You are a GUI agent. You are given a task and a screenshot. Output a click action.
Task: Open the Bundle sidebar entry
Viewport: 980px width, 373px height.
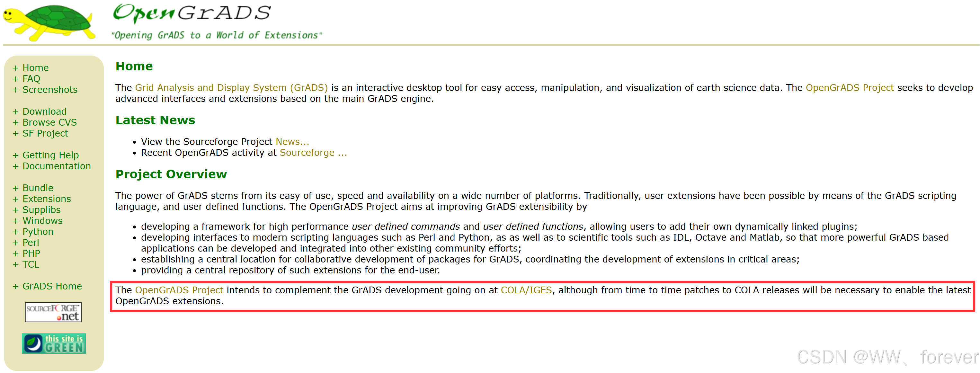click(37, 188)
